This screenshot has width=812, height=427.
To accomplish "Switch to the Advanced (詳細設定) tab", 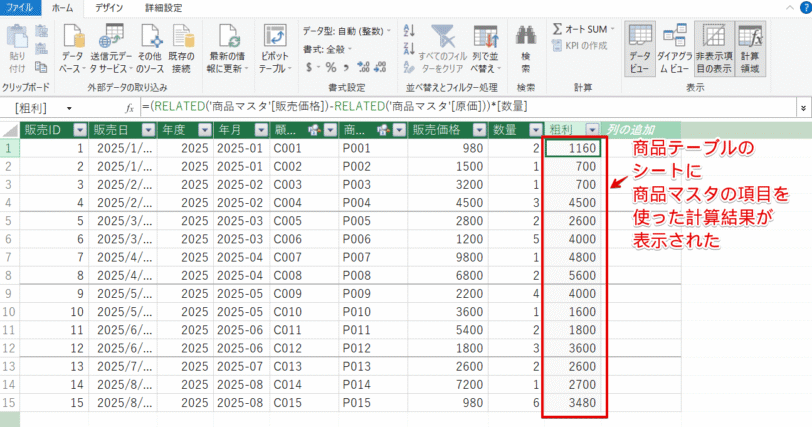I will coord(164,8).
